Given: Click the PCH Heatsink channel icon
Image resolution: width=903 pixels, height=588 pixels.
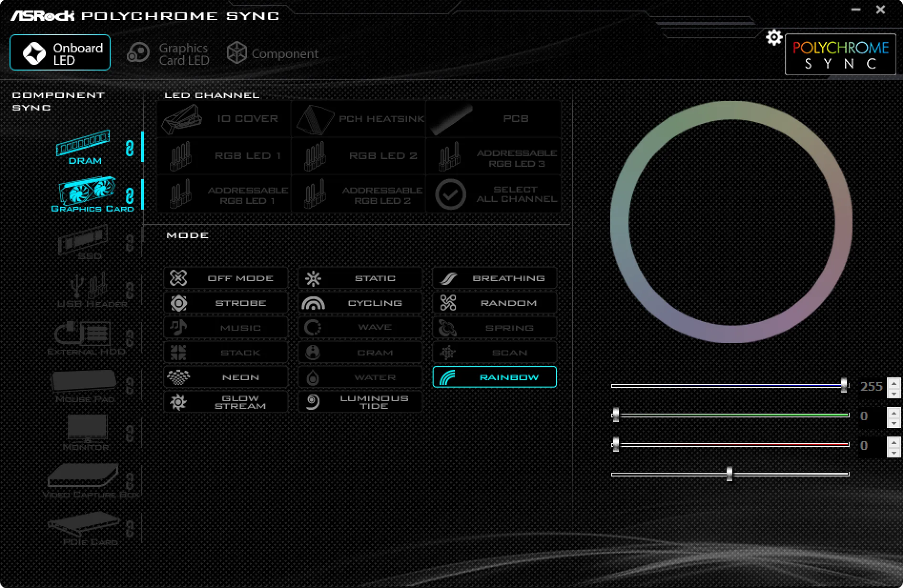Looking at the screenshot, I should 315,119.
